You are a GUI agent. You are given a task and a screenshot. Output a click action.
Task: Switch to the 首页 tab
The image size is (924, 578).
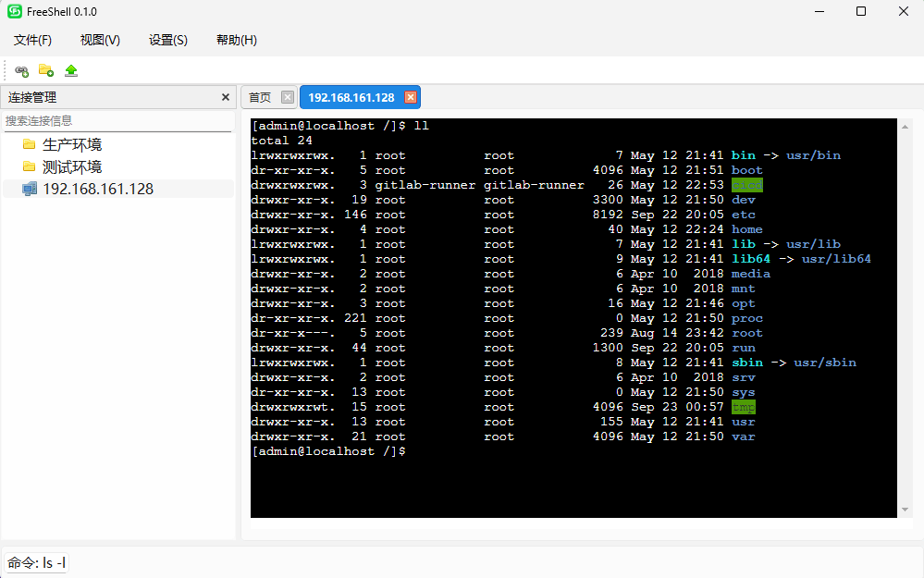point(260,97)
